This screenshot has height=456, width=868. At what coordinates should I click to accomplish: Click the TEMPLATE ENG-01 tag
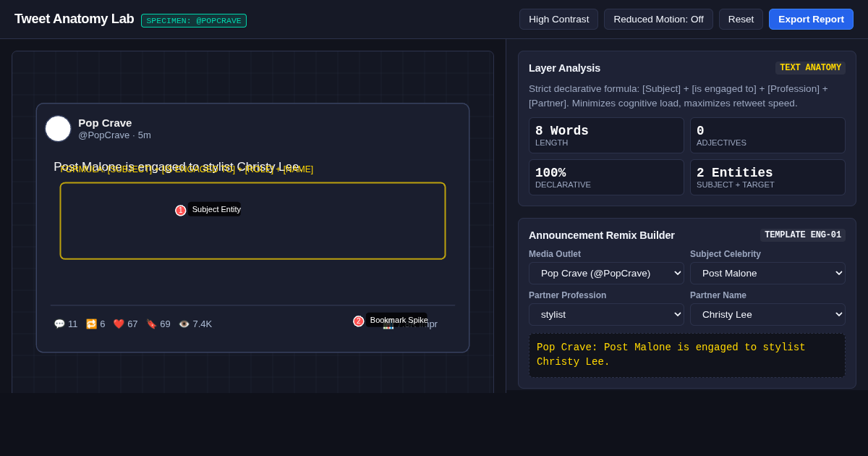803,235
